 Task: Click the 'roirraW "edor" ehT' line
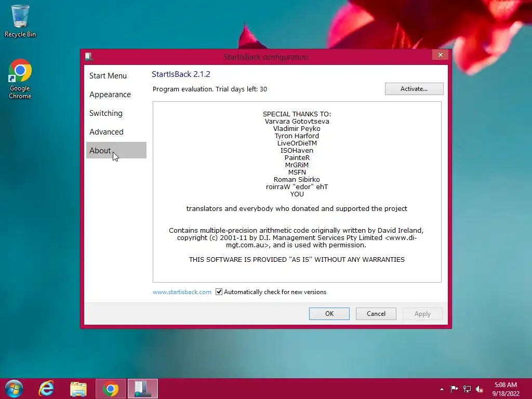pyautogui.click(x=297, y=187)
